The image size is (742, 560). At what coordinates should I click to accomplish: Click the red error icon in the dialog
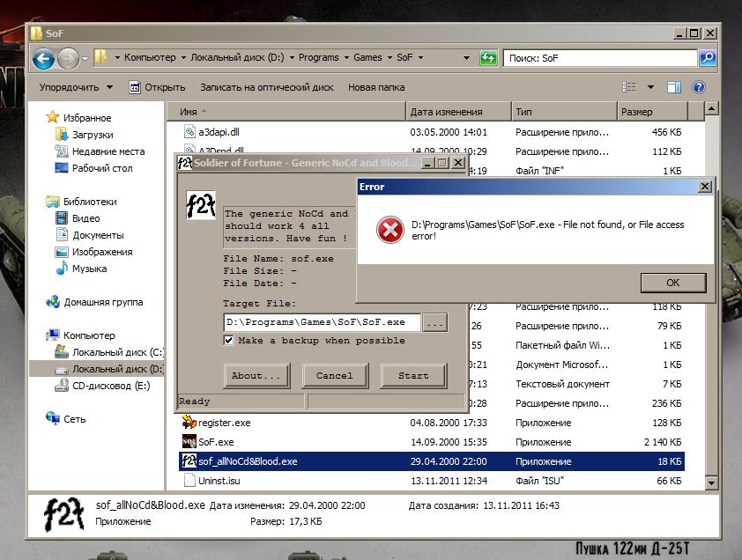390,230
